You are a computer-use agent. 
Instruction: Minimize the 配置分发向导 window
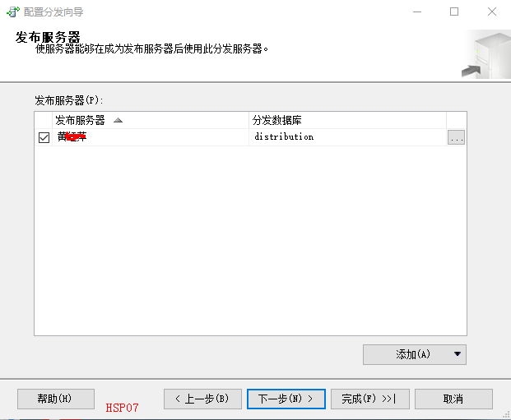pos(417,12)
